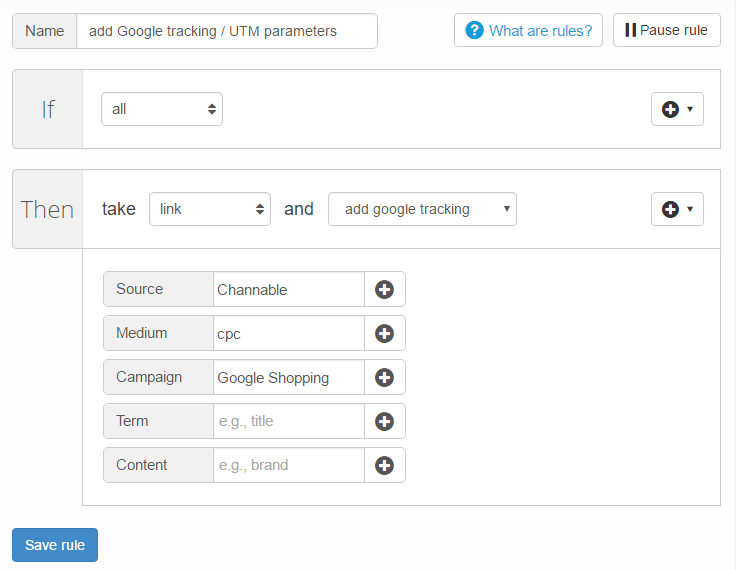Click the plus icon next to Term field
This screenshot has height=570, width=736.
point(384,421)
